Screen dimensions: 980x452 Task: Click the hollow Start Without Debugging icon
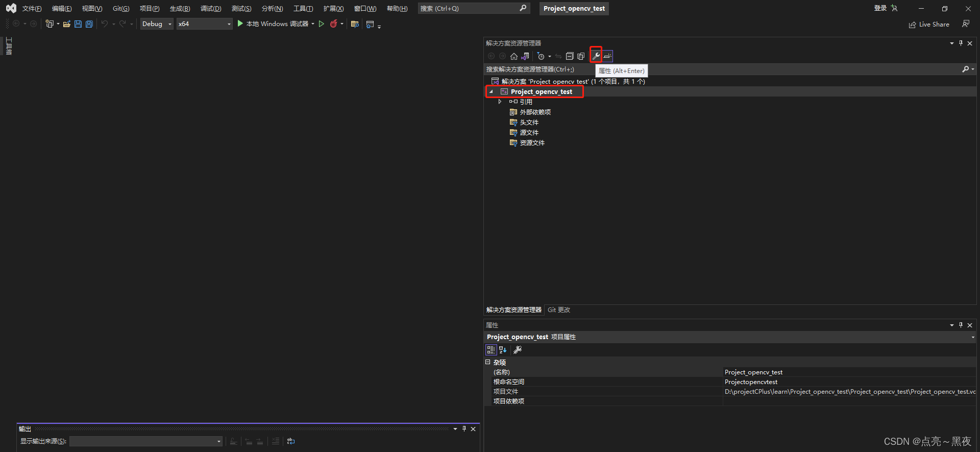(x=322, y=23)
